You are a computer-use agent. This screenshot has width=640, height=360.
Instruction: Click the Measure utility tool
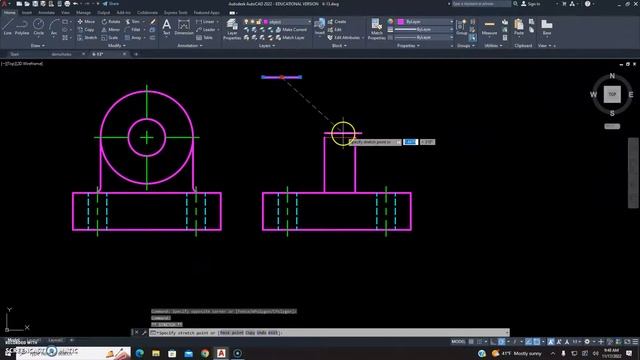tap(489, 27)
